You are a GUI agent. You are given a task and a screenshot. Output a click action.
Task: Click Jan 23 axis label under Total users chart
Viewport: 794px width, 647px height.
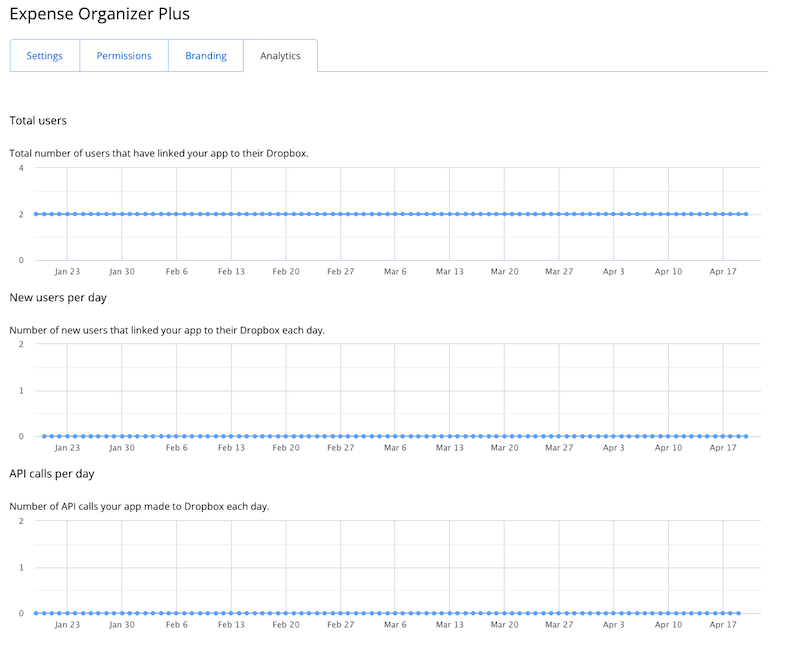[x=67, y=271]
